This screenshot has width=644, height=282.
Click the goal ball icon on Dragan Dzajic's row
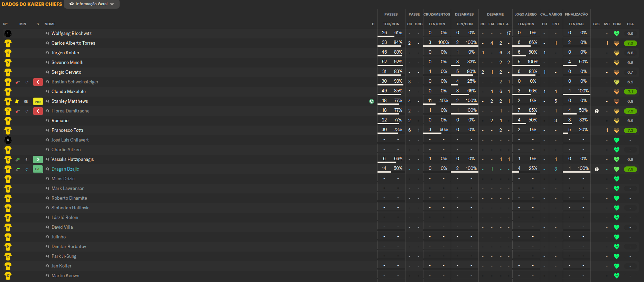pos(597,169)
